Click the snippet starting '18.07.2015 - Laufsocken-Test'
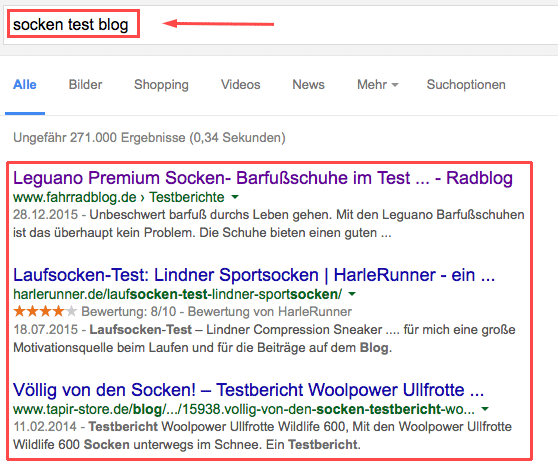This screenshot has height=468, width=558. point(264,338)
